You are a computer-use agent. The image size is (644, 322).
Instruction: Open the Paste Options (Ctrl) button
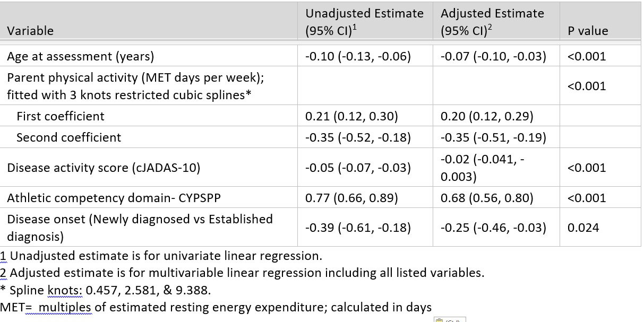pos(449,319)
